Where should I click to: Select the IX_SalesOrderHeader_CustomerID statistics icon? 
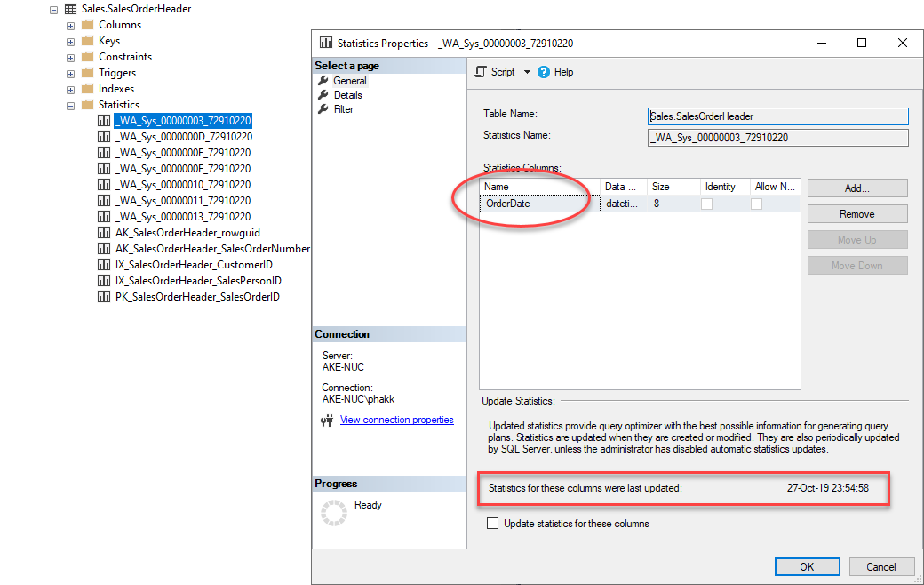point(104,264)
